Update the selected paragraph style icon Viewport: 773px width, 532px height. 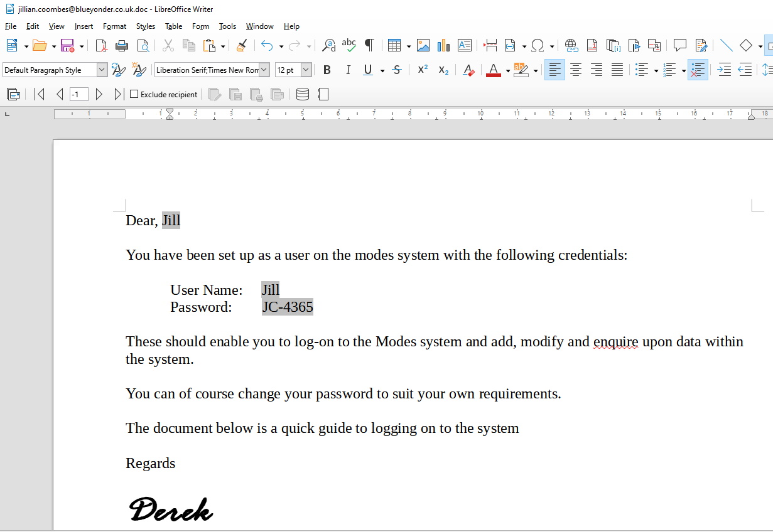(x=118, y=70)
